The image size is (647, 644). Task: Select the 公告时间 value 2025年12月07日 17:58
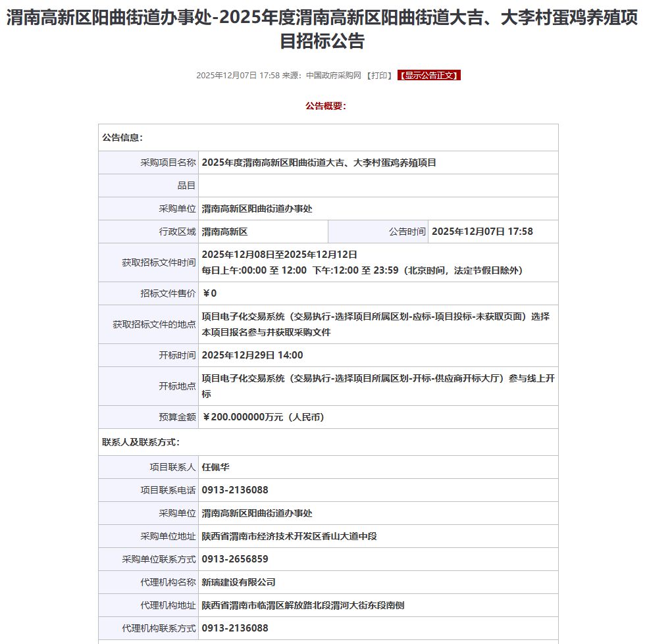[x=482, y=232]
